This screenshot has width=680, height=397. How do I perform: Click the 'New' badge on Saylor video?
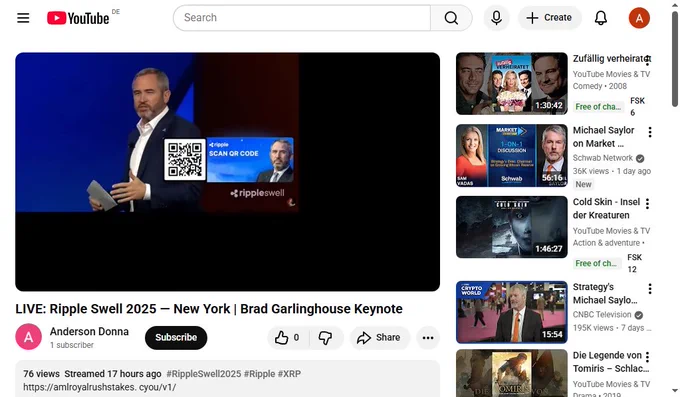(x=583, y=184)
